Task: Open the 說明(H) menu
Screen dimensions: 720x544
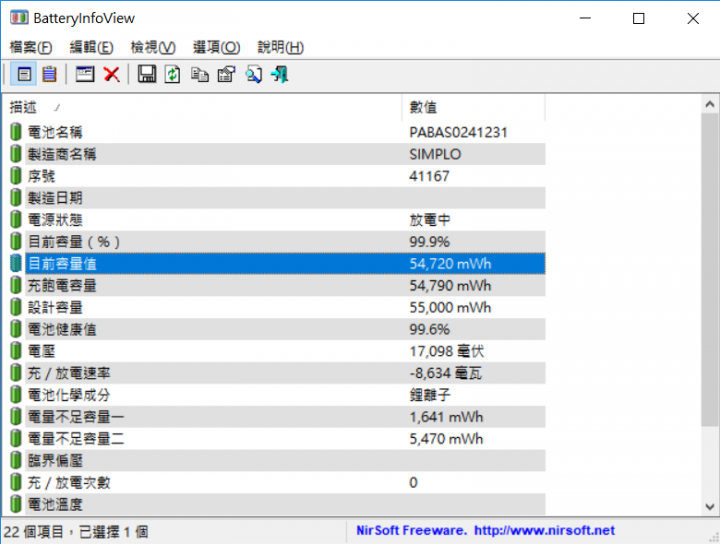Action: tap(281, 47)
